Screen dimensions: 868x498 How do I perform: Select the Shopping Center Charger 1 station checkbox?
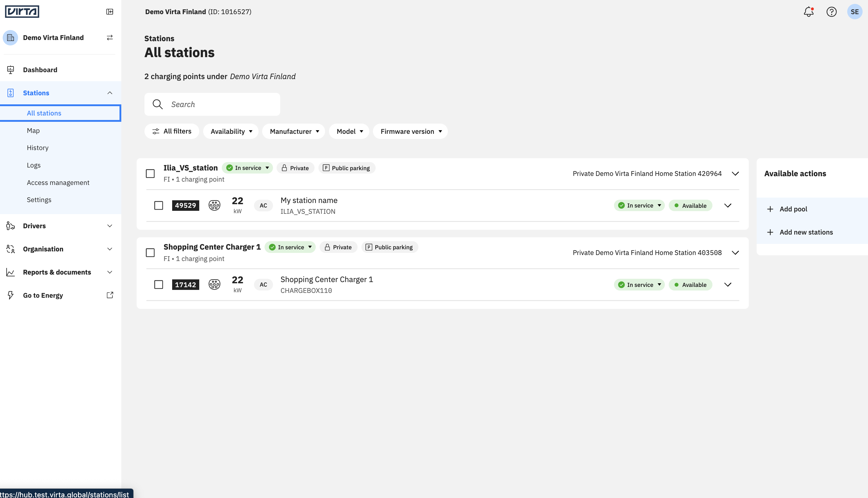tap(150, 253)
